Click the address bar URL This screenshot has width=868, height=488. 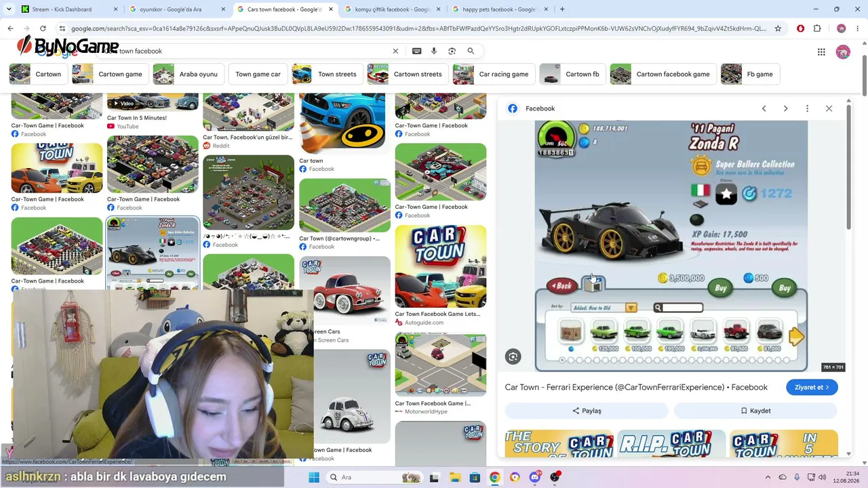tap(418, 28)
